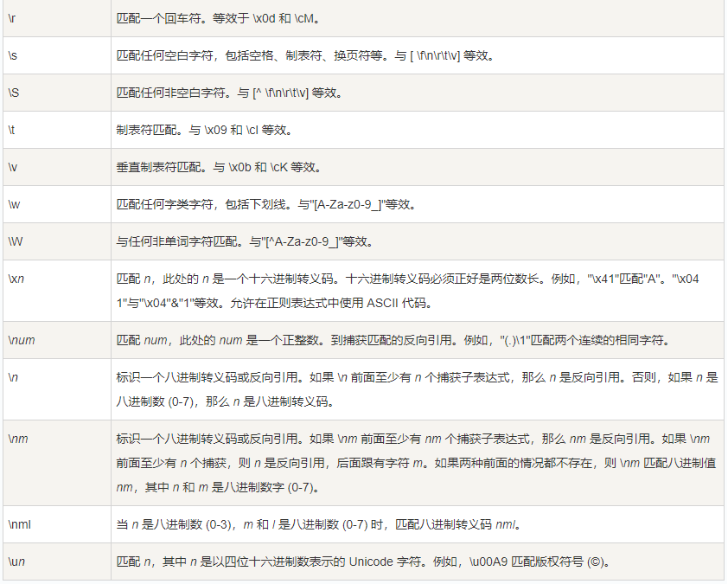Click description mentioning \u00A9 copyright symbol

coord(364,562)
